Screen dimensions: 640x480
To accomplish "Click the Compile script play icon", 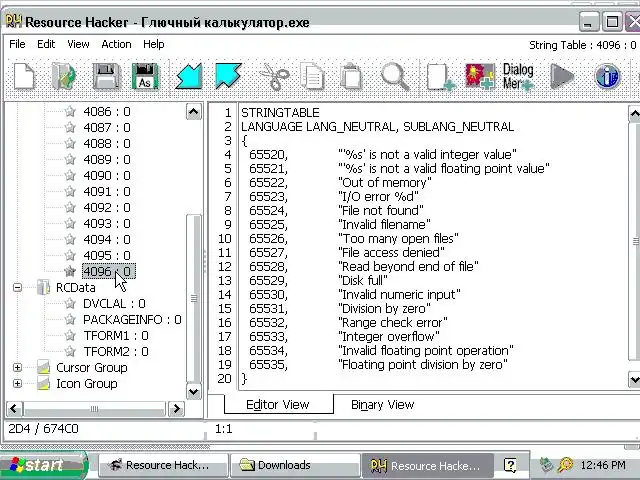I will 562,76.
